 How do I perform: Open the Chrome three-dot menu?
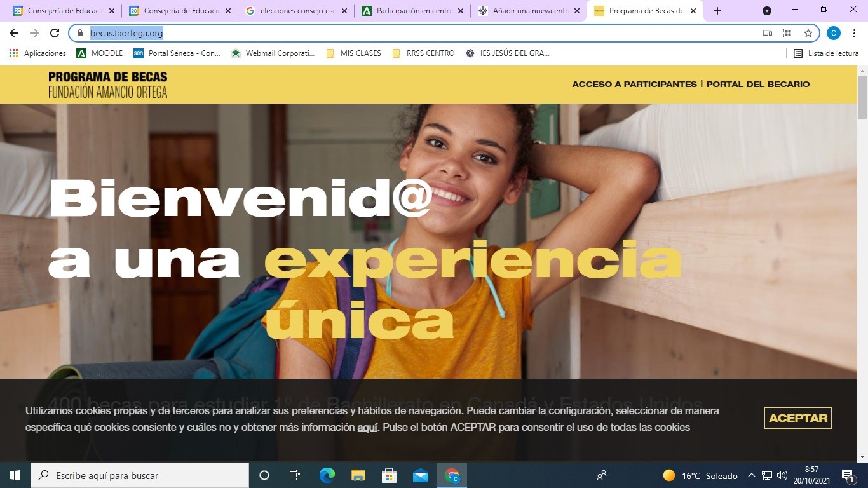tap(854, 33)
